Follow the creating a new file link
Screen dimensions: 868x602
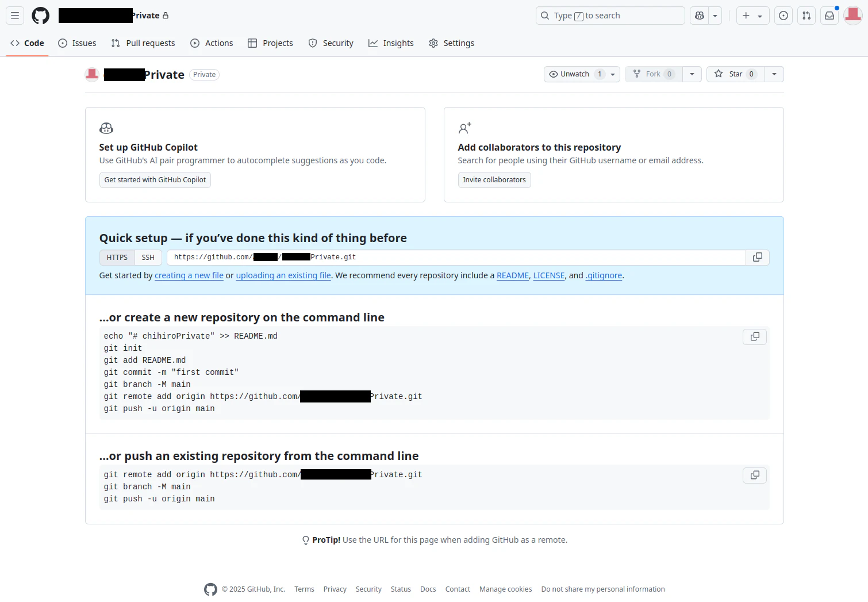point(189,275)
